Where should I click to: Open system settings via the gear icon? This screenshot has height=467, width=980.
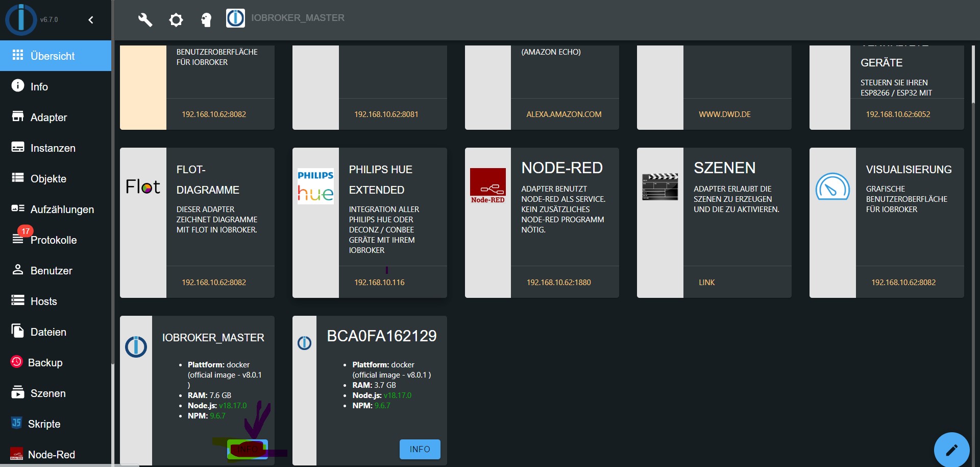coord(176,20)
